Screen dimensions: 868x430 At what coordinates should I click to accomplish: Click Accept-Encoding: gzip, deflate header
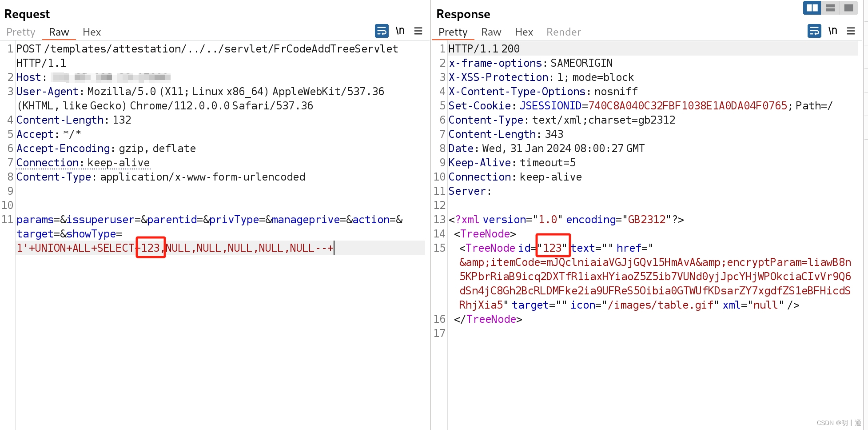pyautogui.click(x=106, y=149)
